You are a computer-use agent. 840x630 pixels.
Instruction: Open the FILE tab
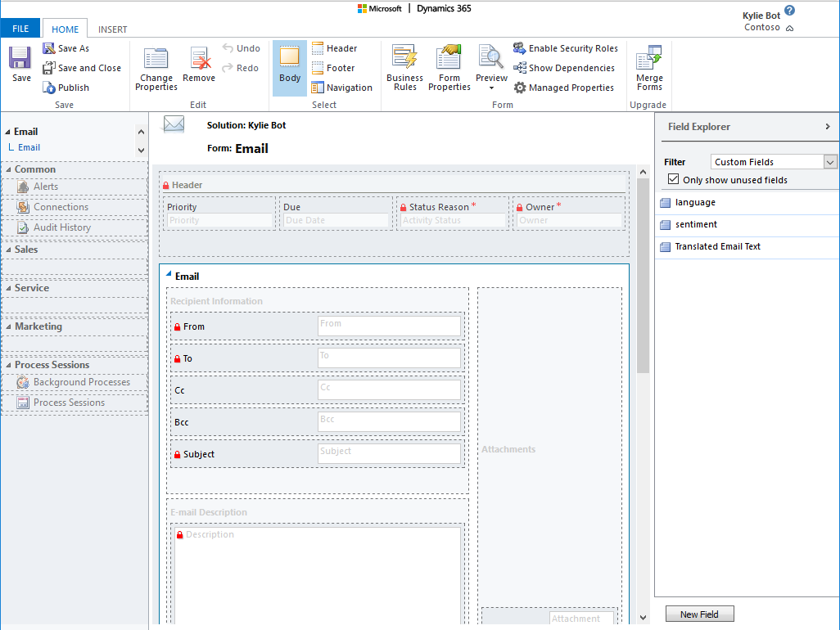tap(20, 29)
